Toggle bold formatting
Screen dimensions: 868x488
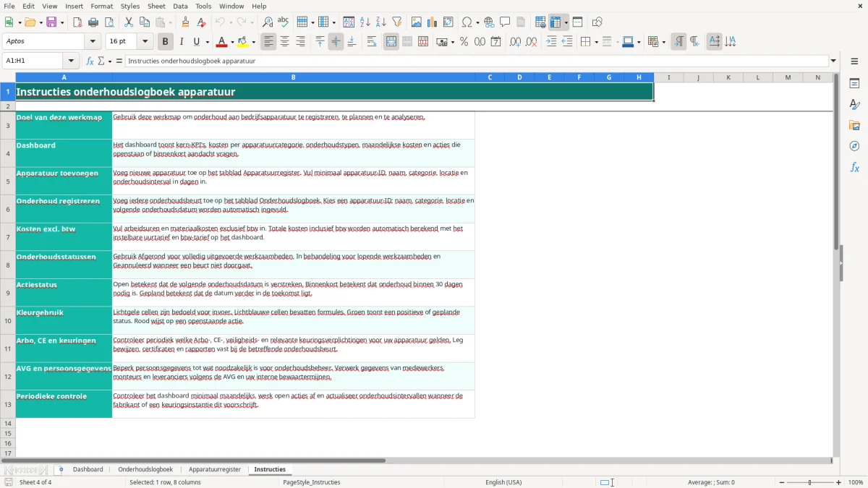pyautogui.click(x=166, y=42)
